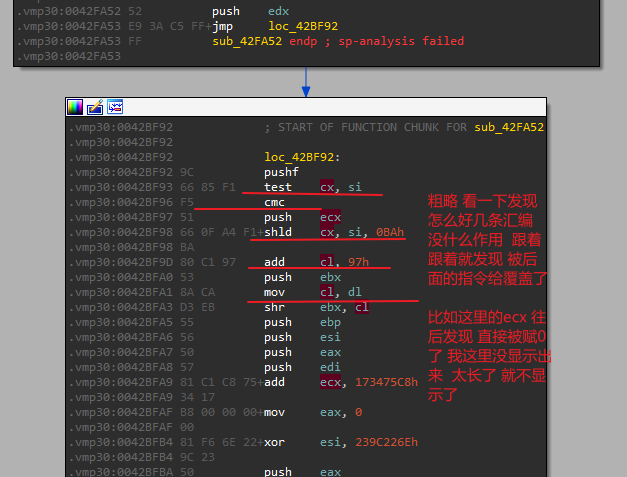Click the node color picker icon
The image size is (627, 477).
tap(75, 107)
